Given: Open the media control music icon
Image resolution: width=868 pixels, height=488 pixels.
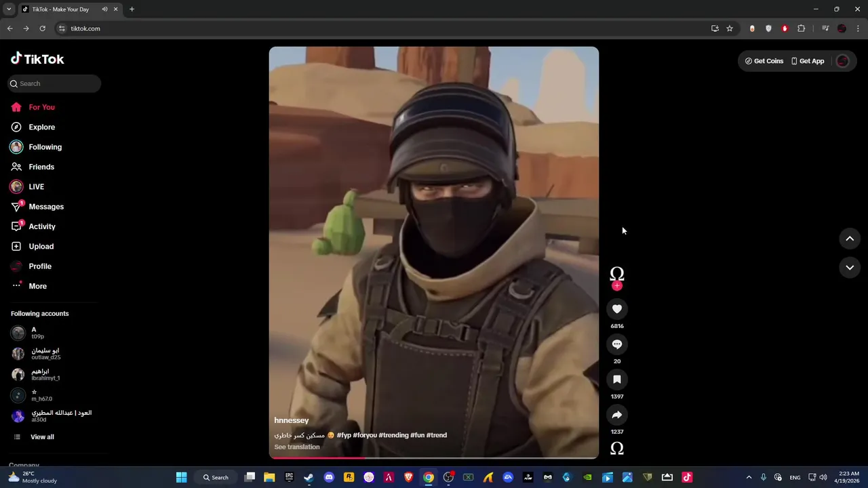Looking at the screenshot, I should (825, 28).
